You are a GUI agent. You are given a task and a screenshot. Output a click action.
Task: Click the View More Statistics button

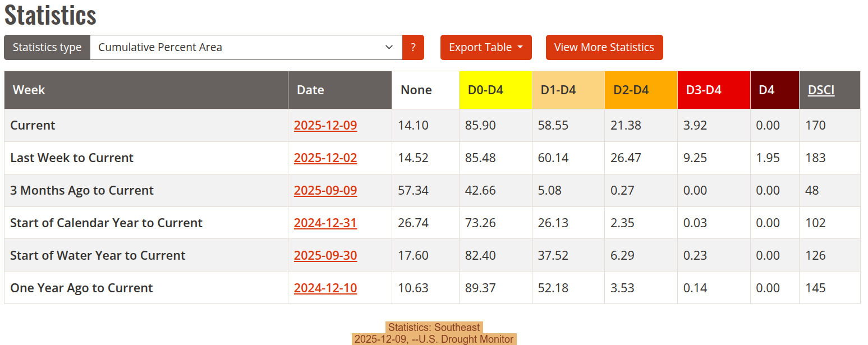(604, 47)
